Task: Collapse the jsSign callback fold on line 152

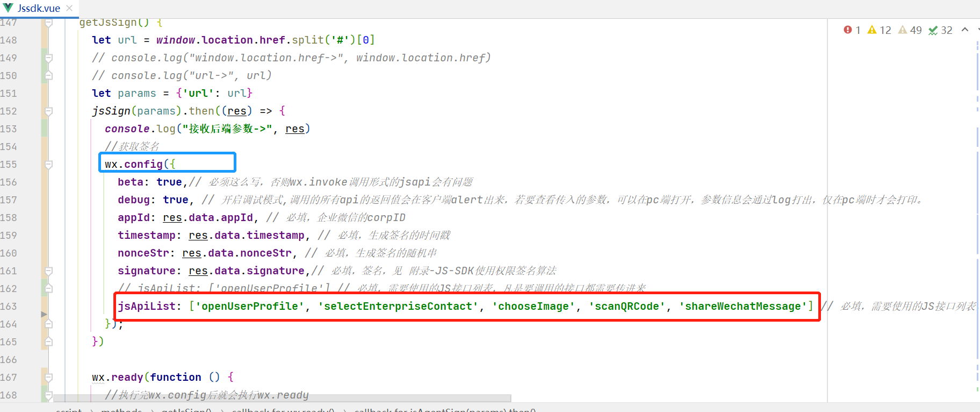Action: (x=48, y=111)
